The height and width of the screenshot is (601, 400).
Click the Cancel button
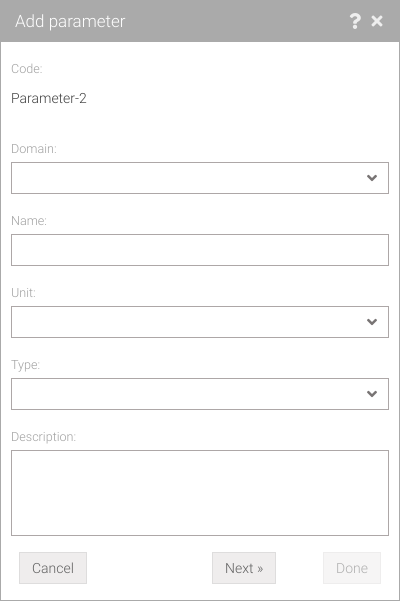coord(53,568)
